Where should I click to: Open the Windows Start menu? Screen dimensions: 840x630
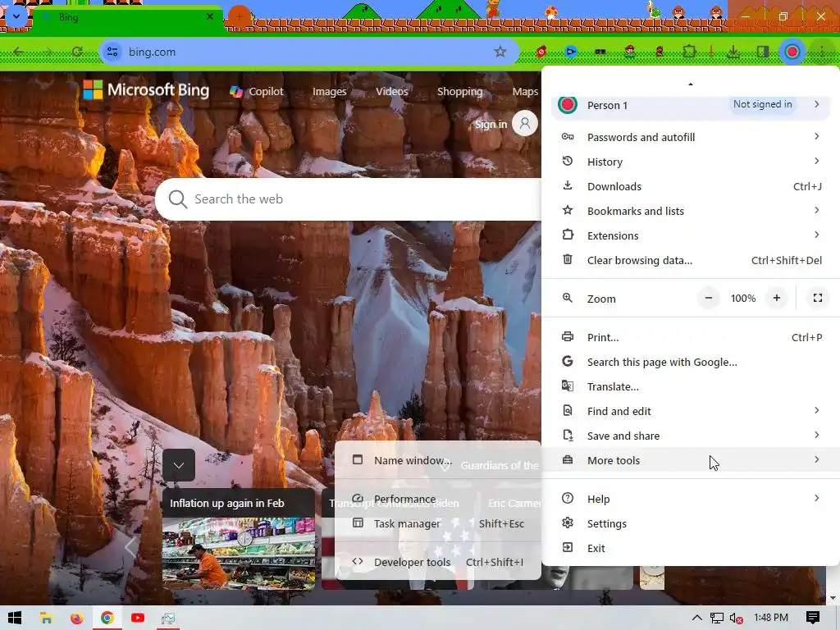[x=15, y=619]
